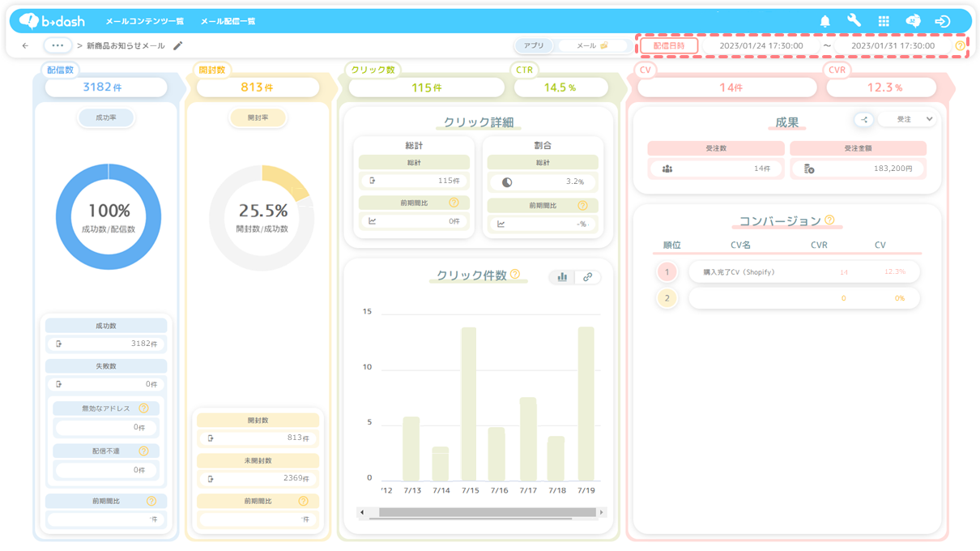Click the people icon in 受注数
The width and height of the screenshot is (980, 551).
tap(667, 169)
